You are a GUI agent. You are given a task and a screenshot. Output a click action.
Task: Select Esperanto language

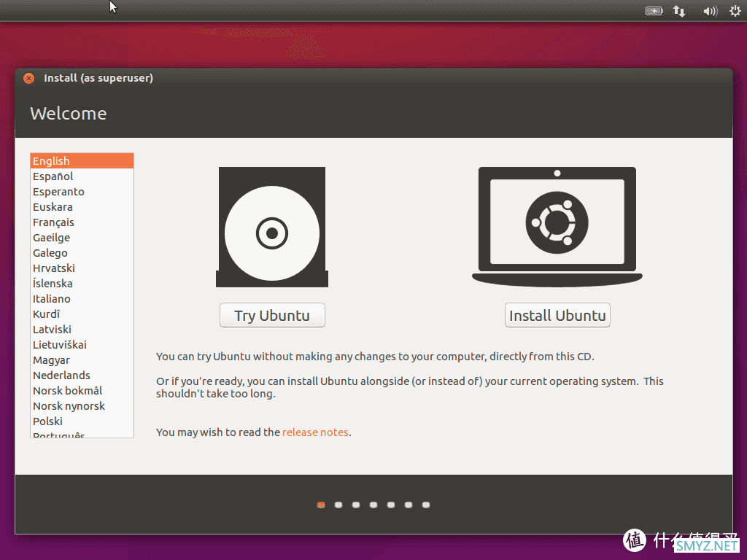(x=82, y=192)
